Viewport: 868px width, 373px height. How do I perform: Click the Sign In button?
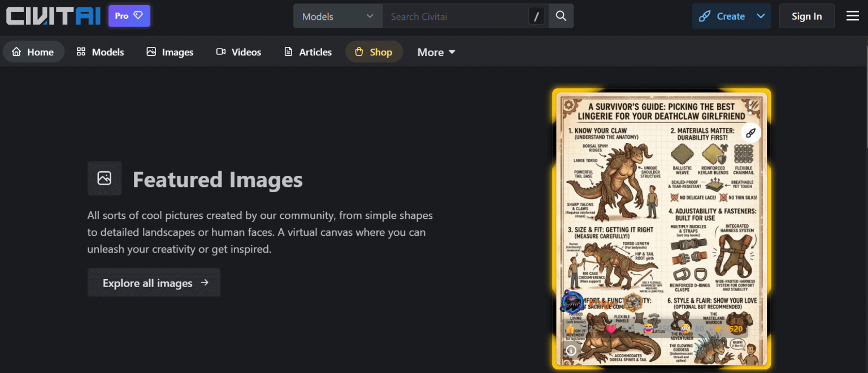click(806, 16)
